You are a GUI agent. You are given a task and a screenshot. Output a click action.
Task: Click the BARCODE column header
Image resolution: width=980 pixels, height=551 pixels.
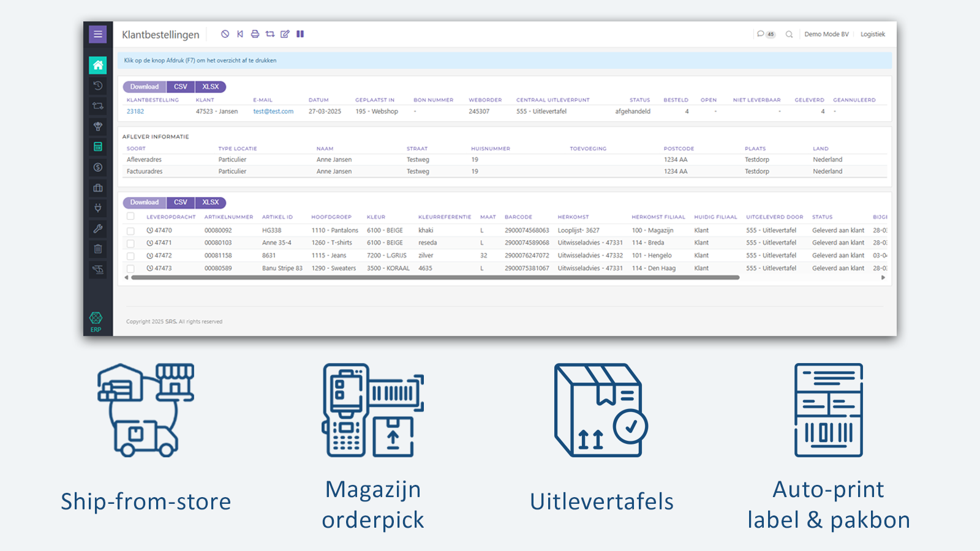click(x=518, y=217)
